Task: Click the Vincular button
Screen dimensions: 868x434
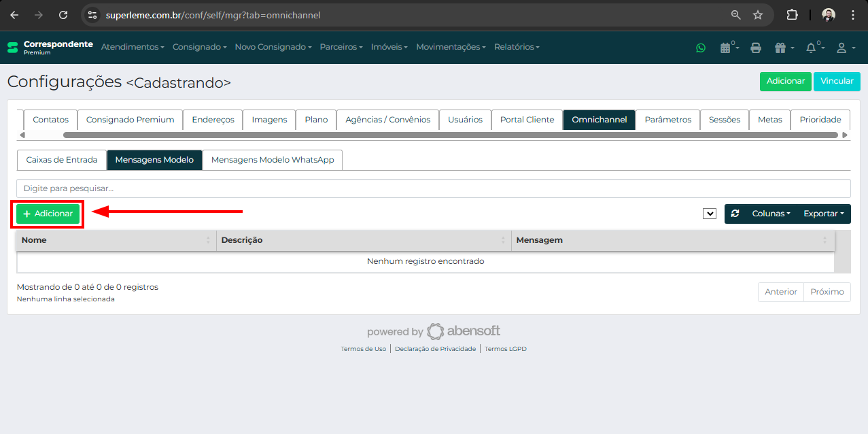Action: (x=837, y=81)
